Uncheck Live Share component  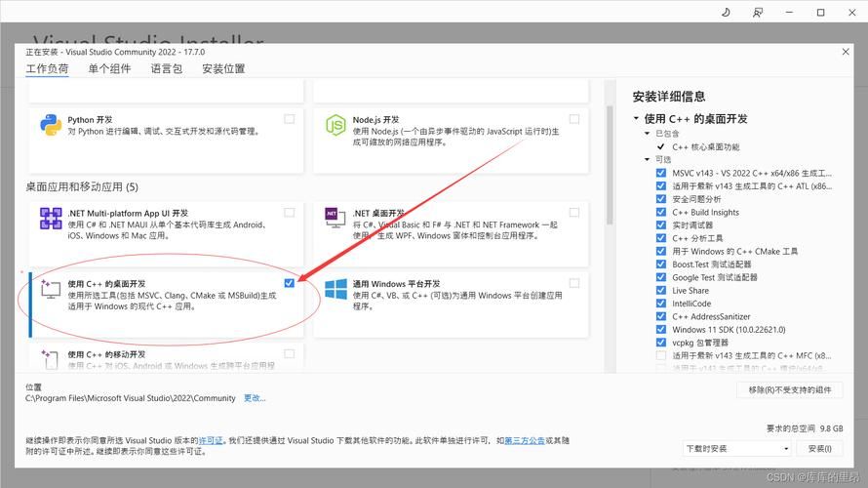tap(661, 290)
